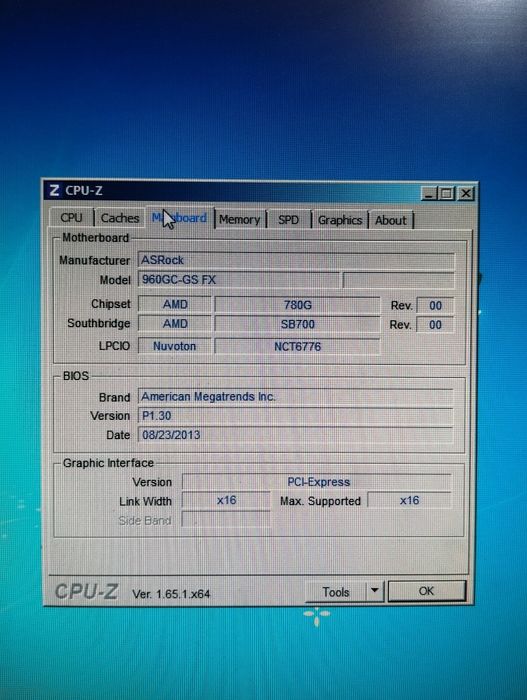Close the CPU-Z window
Viewport: 527px width, 700px height.
pyautogui.click(x=466, y=194)
